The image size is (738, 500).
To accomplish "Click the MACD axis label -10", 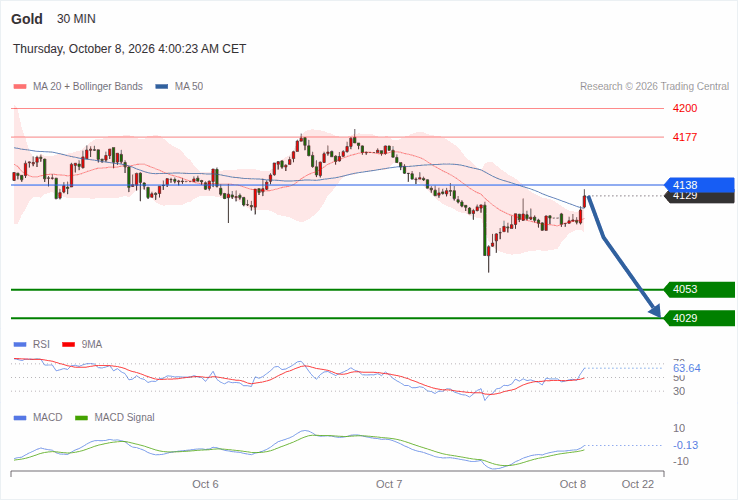I will tap(681, 461).
